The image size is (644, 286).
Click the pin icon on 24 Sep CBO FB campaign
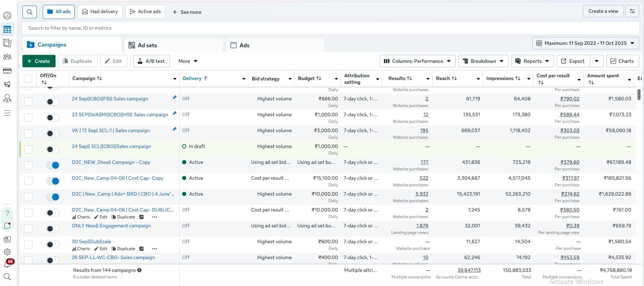(175, 98)
